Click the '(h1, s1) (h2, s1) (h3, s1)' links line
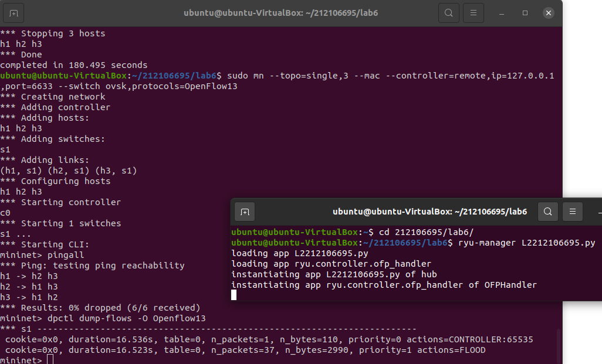Viewport: 602px width, 364px height. [x=68, y=171]
